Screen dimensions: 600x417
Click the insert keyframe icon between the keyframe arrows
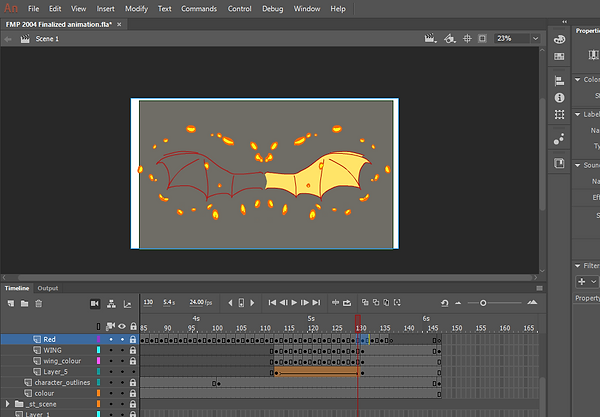241,303
